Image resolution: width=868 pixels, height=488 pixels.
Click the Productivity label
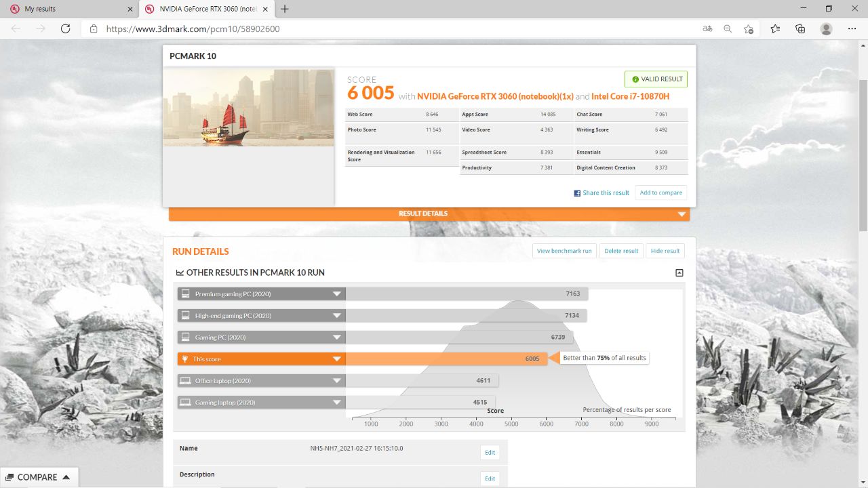coord(477,168)
